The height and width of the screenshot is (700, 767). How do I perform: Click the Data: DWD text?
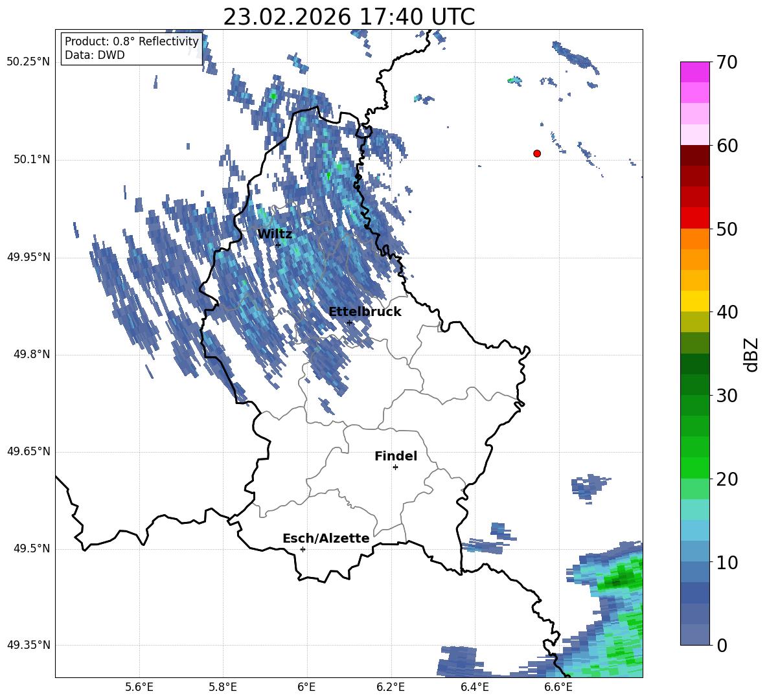95,55
